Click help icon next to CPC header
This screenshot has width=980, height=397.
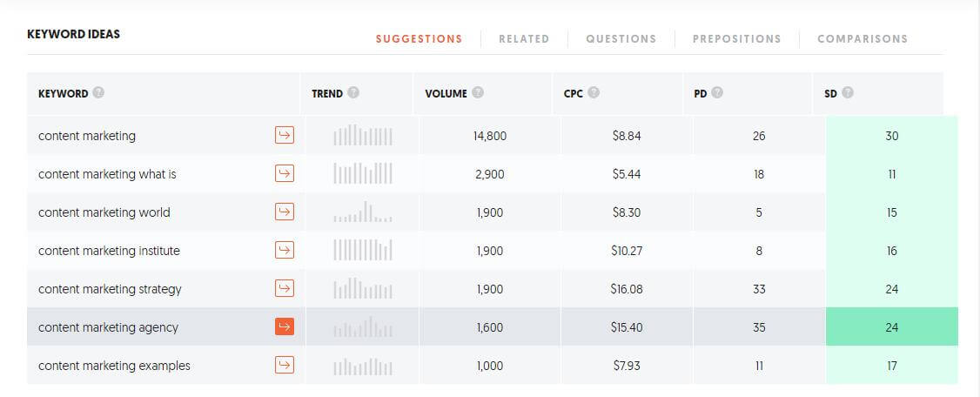tap(593, 92)
